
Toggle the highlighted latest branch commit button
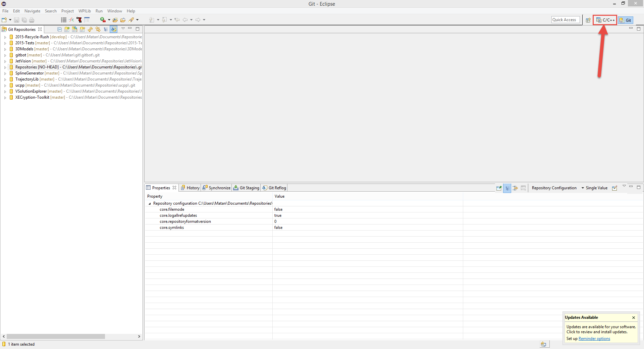(114, 29)
